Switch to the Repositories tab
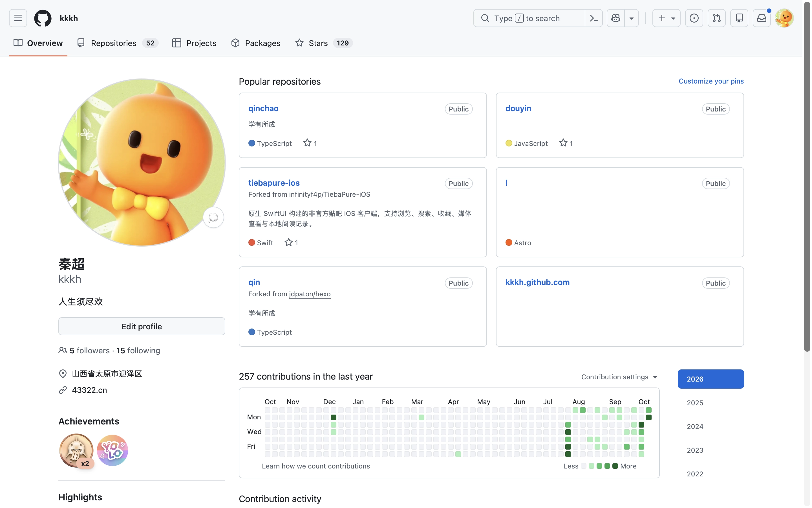The width and height of the screenshot is (812, 508). click(x=118, y=43)
